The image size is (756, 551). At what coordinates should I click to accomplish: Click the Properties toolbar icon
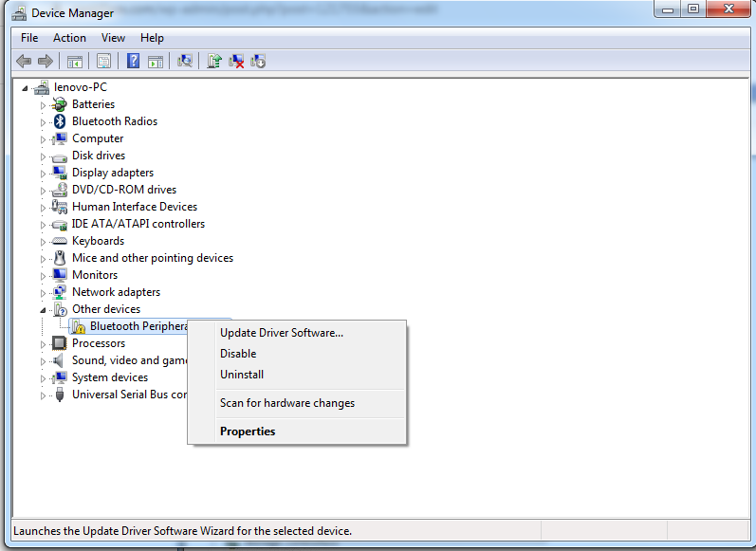click(103, 61)
